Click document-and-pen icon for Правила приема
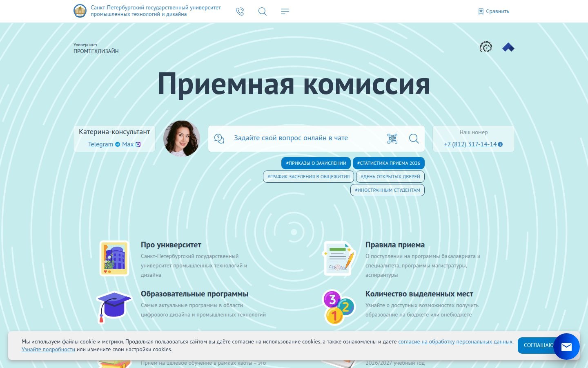 [x=339, y=258]
